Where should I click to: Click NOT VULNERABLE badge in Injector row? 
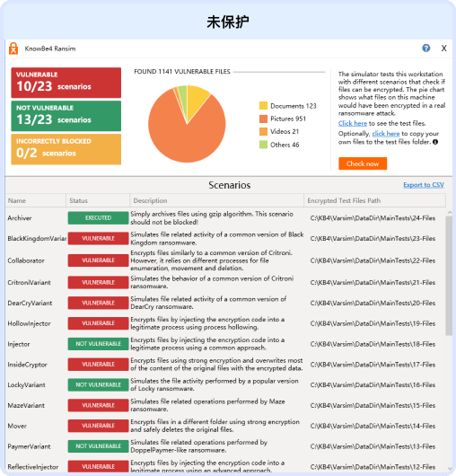coord(98,344)
